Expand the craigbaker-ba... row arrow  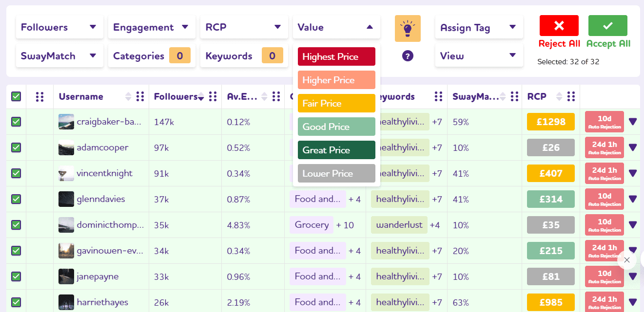tap(633, 122)
